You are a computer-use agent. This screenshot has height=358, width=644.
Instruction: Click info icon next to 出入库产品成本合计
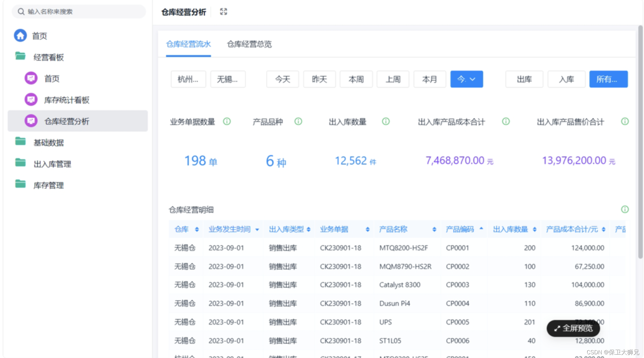[x=506, y=121]
